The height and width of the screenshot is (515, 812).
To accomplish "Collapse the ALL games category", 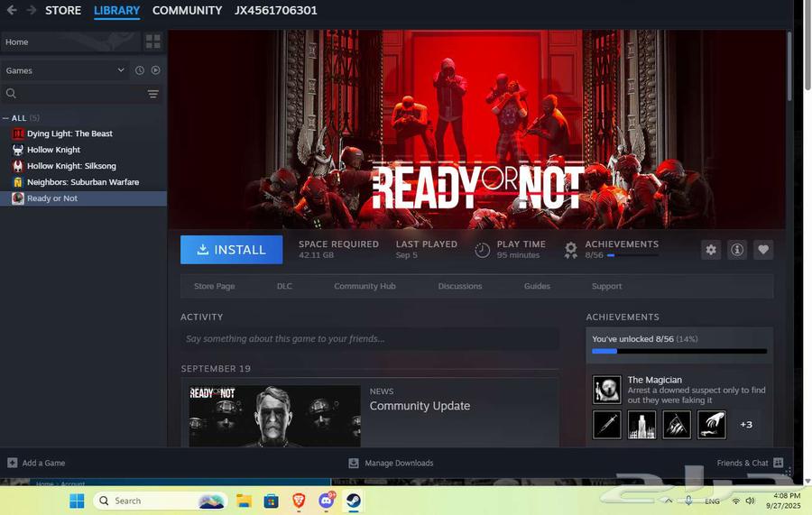I will point(6,118).
